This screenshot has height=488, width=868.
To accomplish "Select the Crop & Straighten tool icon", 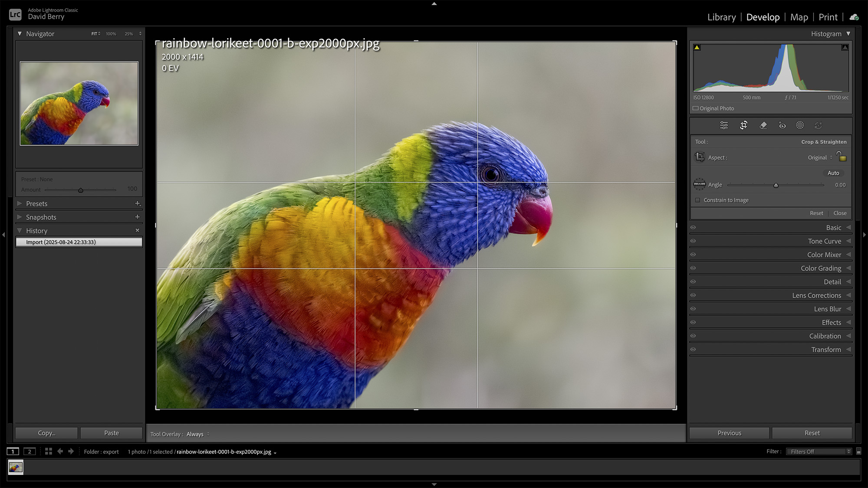I will point(743,125).
